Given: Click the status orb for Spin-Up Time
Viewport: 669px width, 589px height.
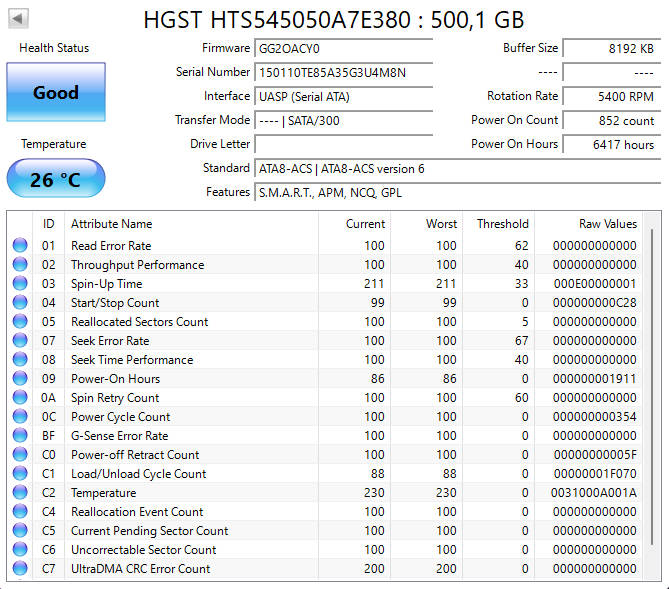Looking at the screenshot, I should click(20, 283).
